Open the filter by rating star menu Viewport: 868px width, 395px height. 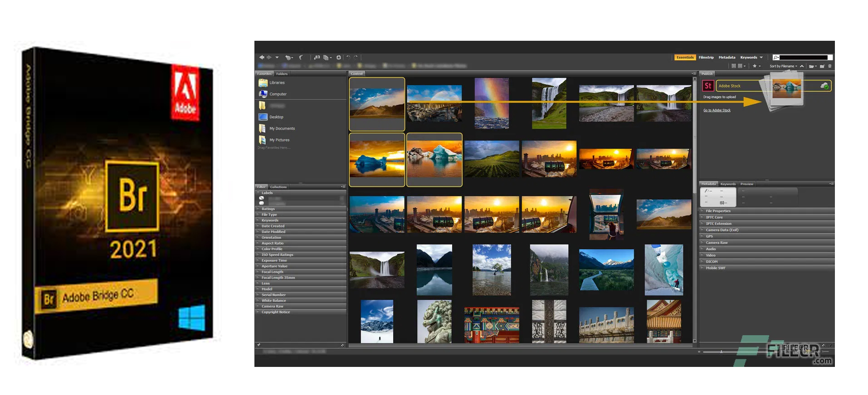pyautogui.click(x=756, y=66)
